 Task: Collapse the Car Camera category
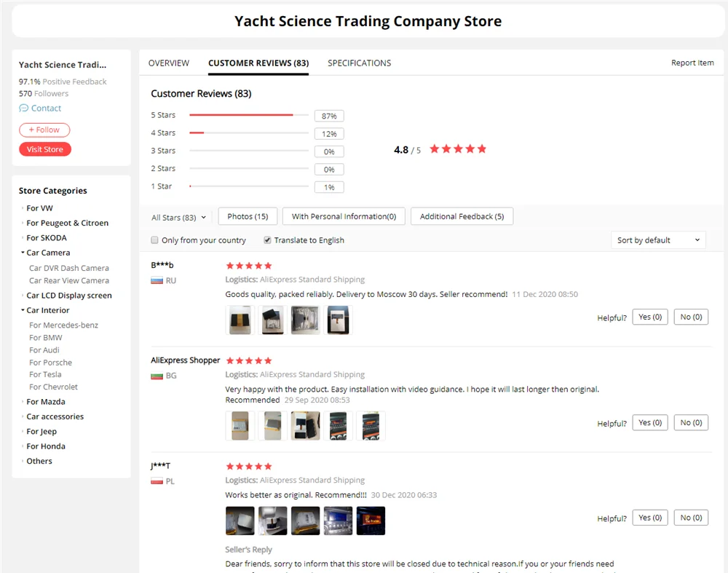point(23,253)
